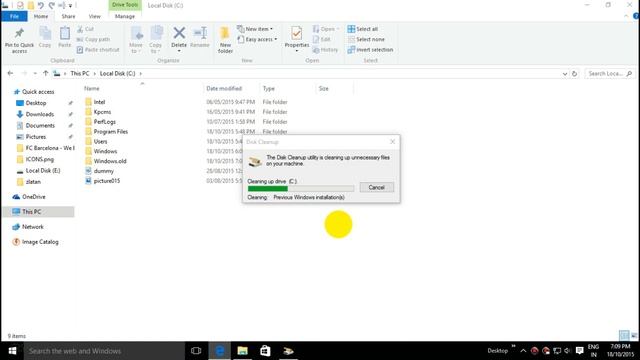The width and height of the screenshot is (640, 360).
Task: Click Invert selection in ribbon
Action: point(370,49)
